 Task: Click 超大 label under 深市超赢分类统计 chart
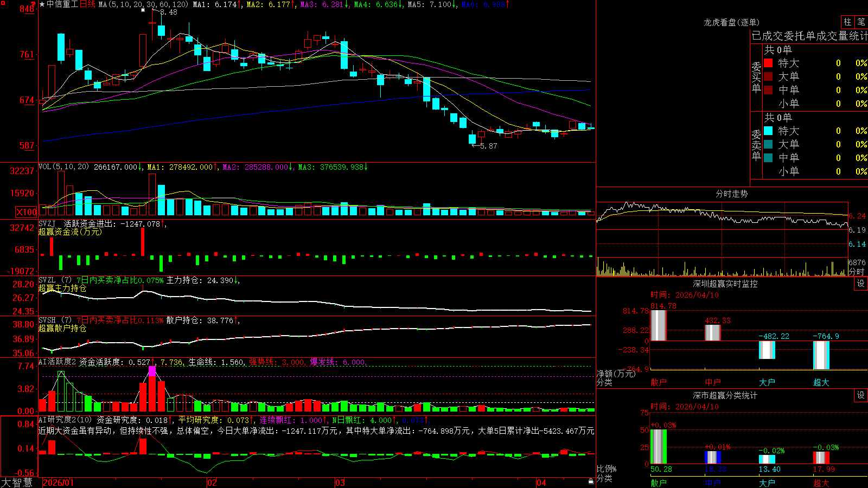[821, 483]
